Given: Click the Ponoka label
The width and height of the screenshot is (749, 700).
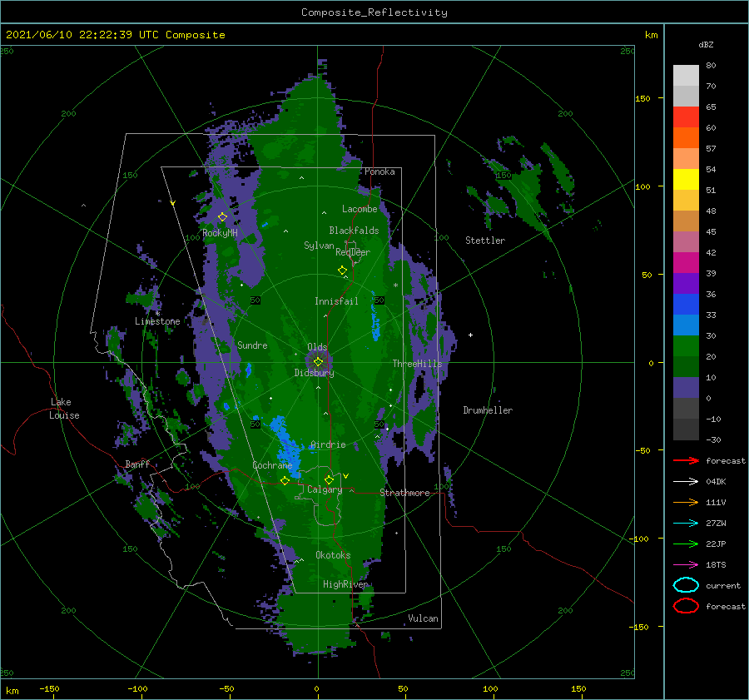Looking at the screenshot, I should point(379,171).
